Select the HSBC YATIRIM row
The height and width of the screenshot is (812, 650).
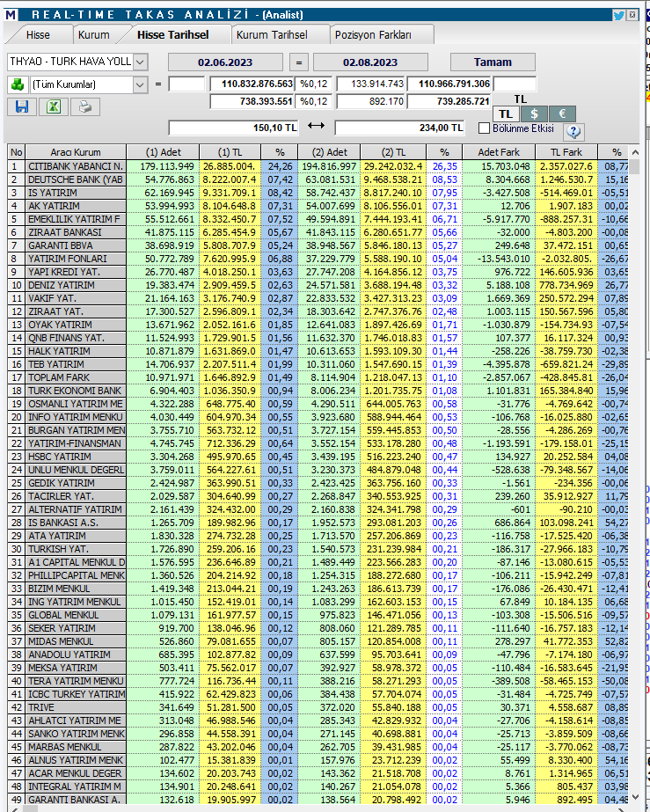click(x=318, y=457)
